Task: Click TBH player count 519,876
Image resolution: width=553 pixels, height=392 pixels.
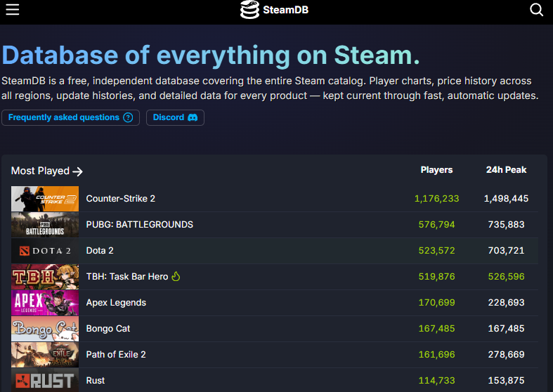Action: [x=436, y=277]
